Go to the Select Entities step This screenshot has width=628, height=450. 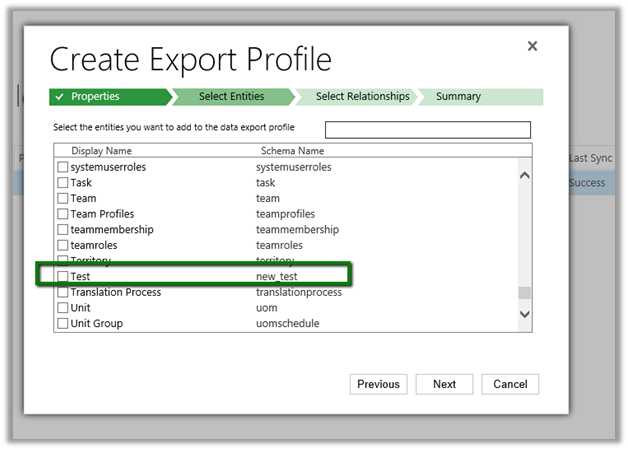click(232, 97)
